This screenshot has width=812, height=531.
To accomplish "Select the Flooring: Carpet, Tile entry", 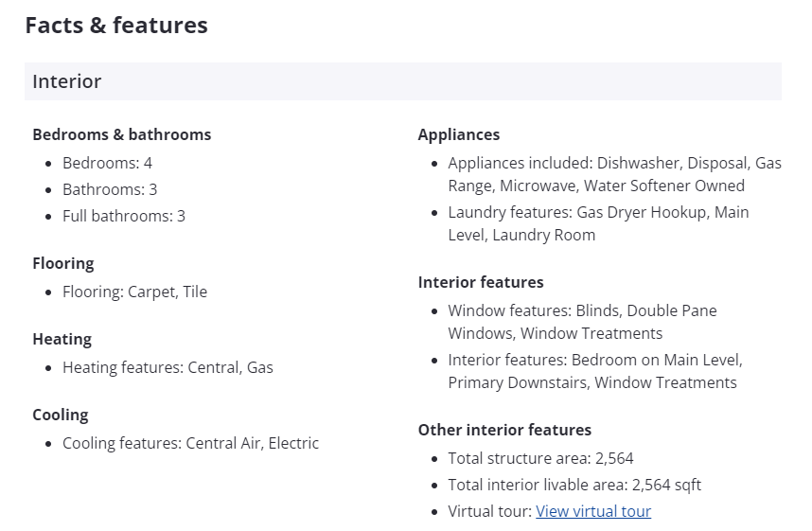I will pyautogui.click(x=134, y=292).
